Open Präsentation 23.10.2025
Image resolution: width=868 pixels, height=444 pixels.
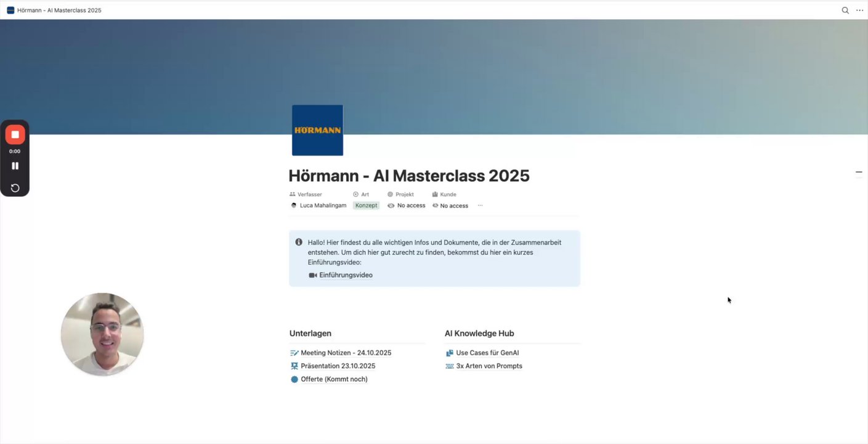point(338,366)
